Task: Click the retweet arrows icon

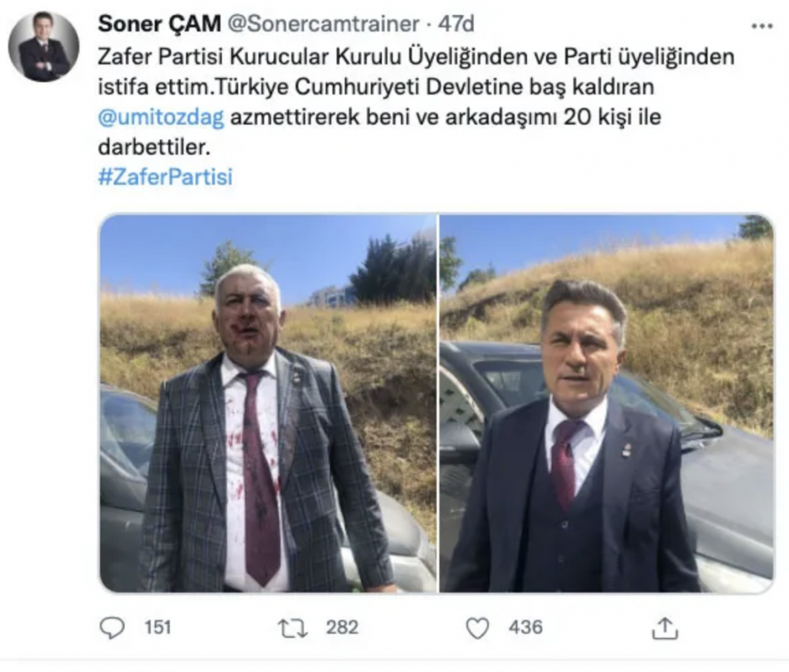Action: (x=293, y=629)
